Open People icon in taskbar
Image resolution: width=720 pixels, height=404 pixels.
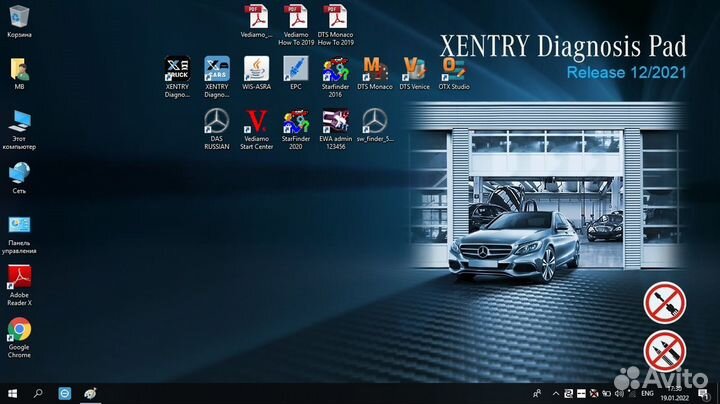pos(537,393)
